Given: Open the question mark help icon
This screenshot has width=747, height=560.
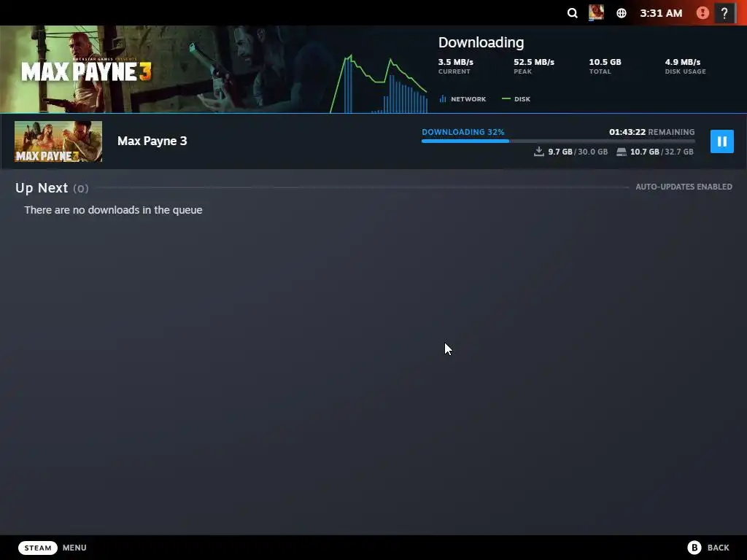Looking at the screenshot, I should (x=724, y=13).
